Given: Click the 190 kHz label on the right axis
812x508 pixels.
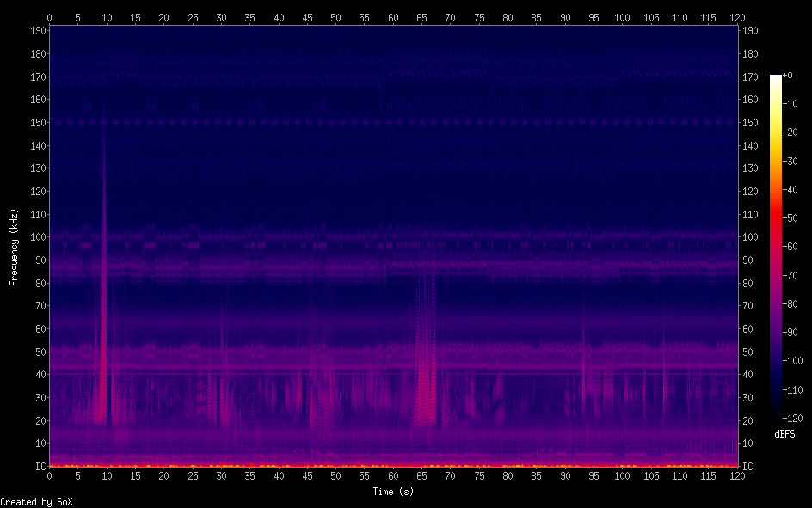Looking at the screenshot, I should point(751,31).
